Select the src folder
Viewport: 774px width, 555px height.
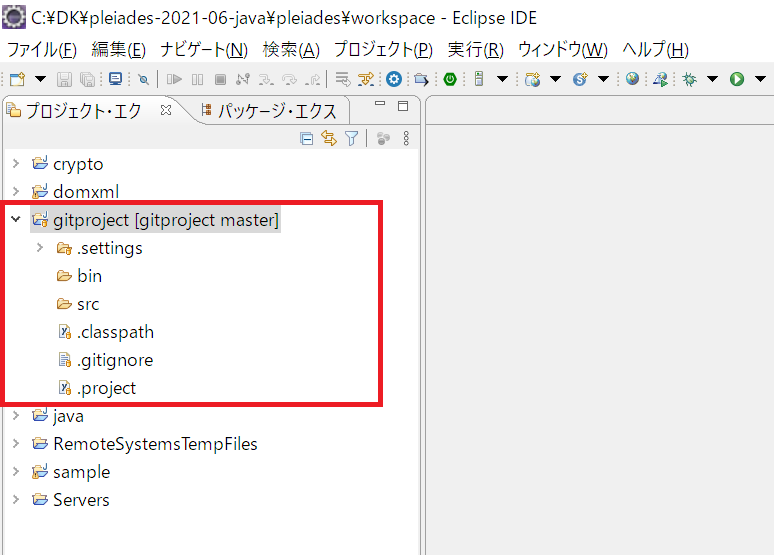[78, 304]
